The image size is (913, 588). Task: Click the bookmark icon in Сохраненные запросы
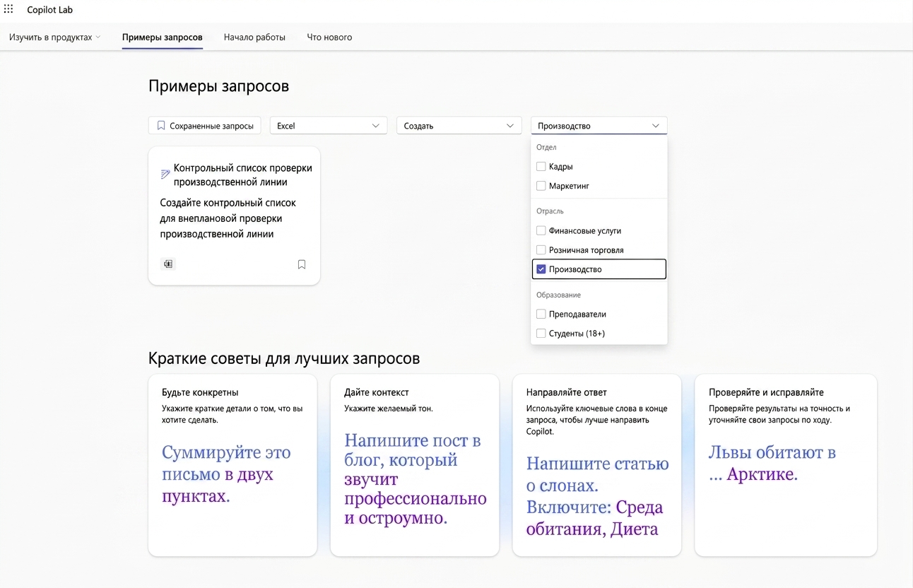(x=161, y=126)
